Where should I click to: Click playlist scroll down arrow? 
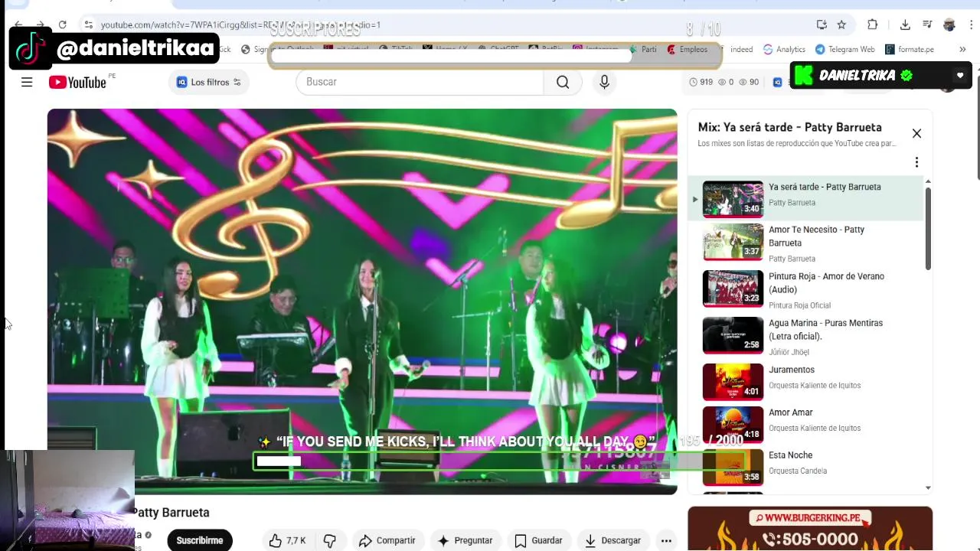pyautogui.click(x=928, y=487)
